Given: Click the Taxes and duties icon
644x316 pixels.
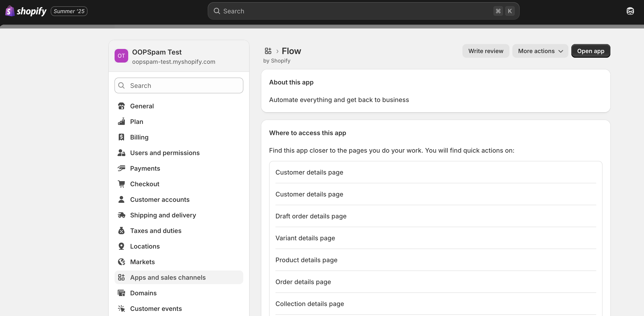Looking at the screenshot, I should [x=121, y=231].
